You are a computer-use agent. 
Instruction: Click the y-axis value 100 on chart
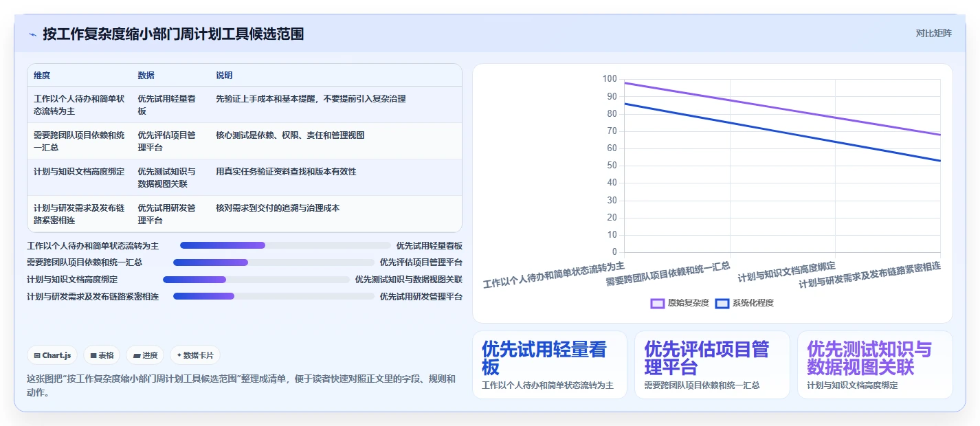click(610, 79)
